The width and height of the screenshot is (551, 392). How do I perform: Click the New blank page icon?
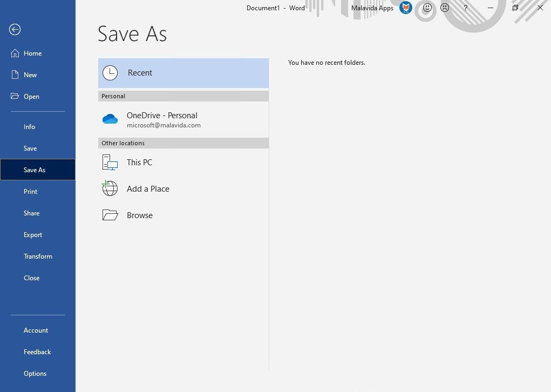click(15, 75)
